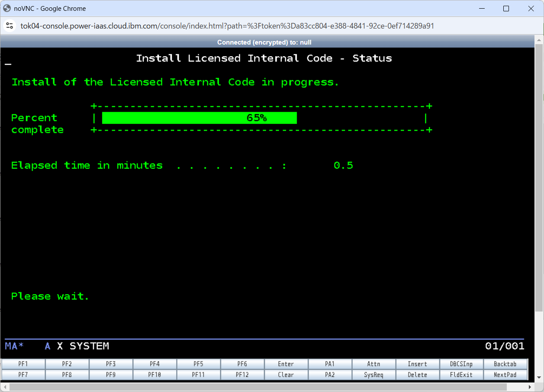Click the 'Please wait.' message
The height and width of the screenshot is (392, 544).
click(50, 296)
